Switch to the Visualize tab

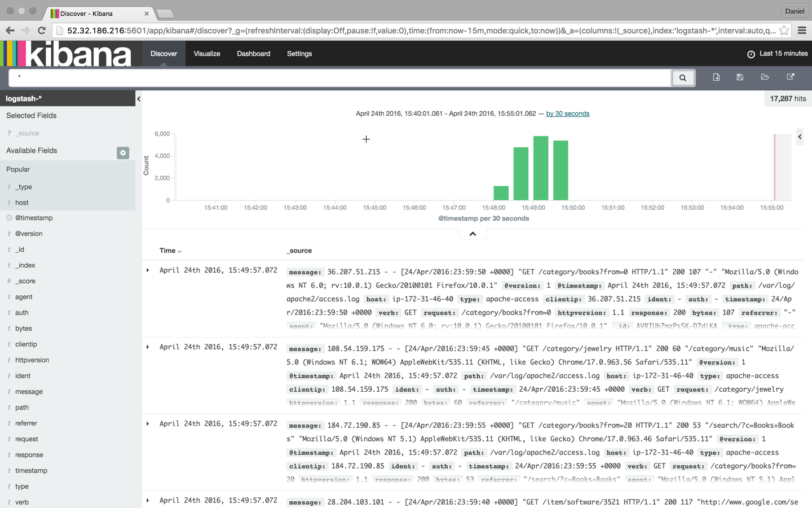206,54
